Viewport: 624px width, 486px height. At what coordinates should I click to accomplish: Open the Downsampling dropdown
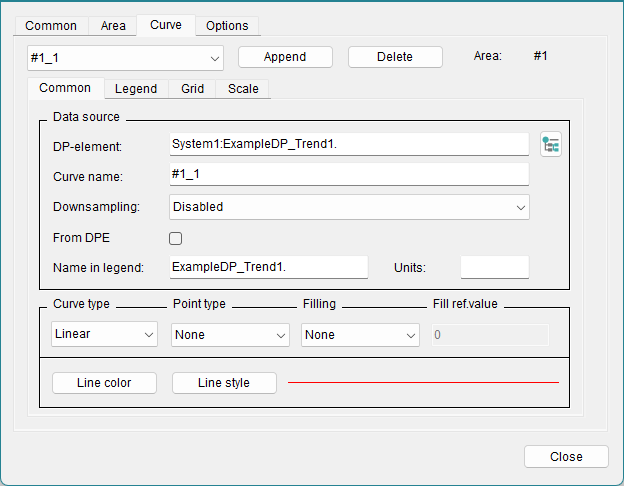point(349,207)
